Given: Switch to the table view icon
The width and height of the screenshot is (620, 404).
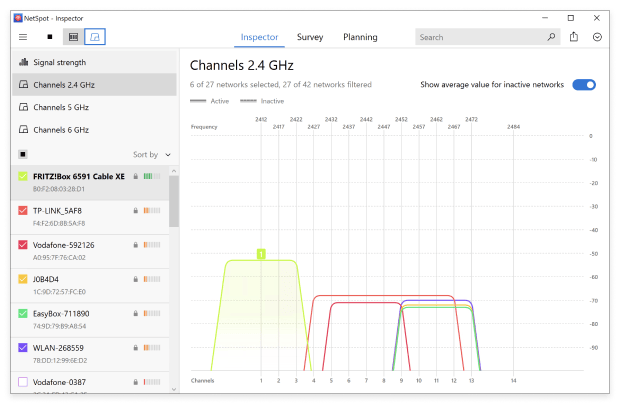Looking at the screenshot, I should (x=74, y=37).
